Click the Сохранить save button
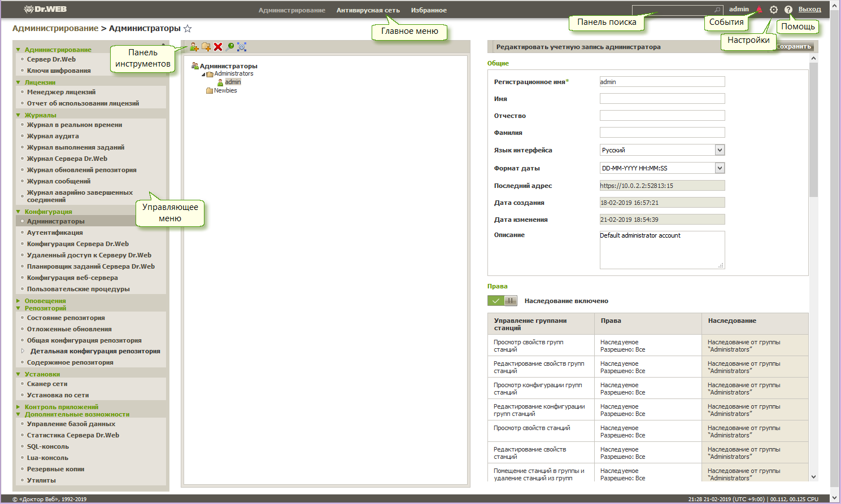 click(794, 47)
